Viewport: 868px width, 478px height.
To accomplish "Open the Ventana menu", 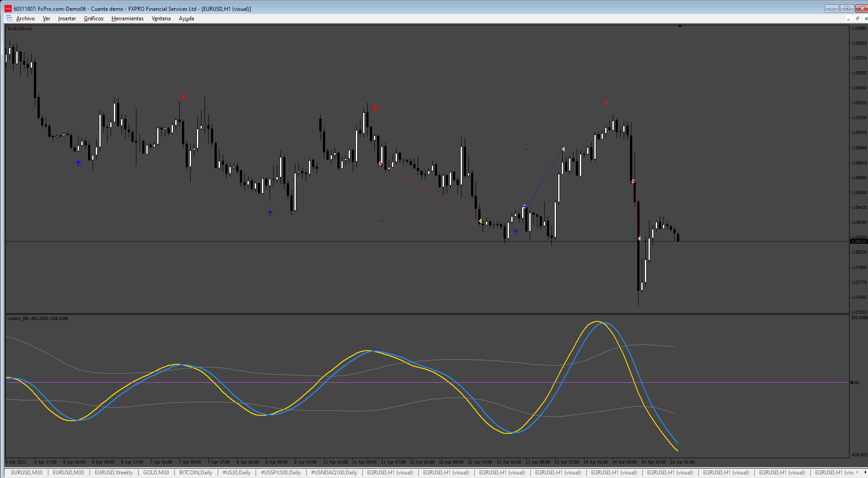I will click(x=161, y=19).
